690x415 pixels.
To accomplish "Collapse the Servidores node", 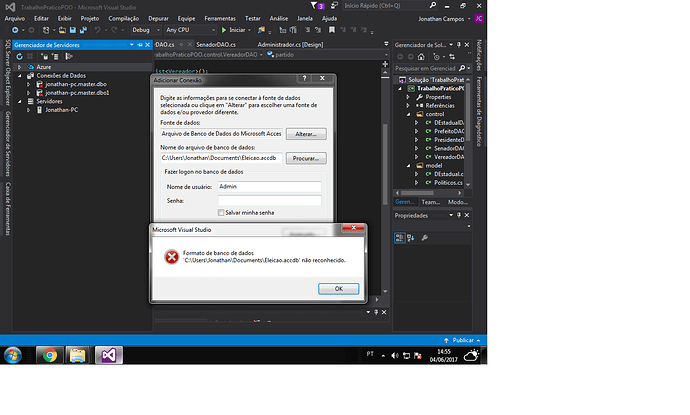I will 19,101.
